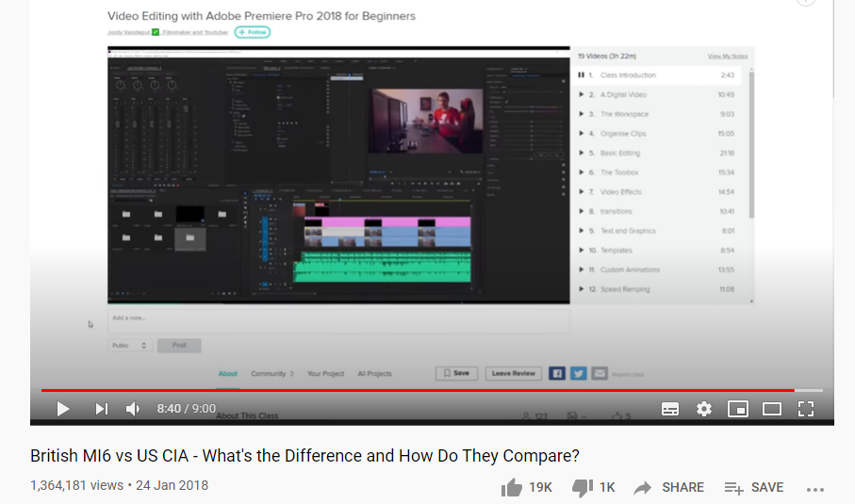Select lesson 11 Custom Animations

click(x=656, y=269)
